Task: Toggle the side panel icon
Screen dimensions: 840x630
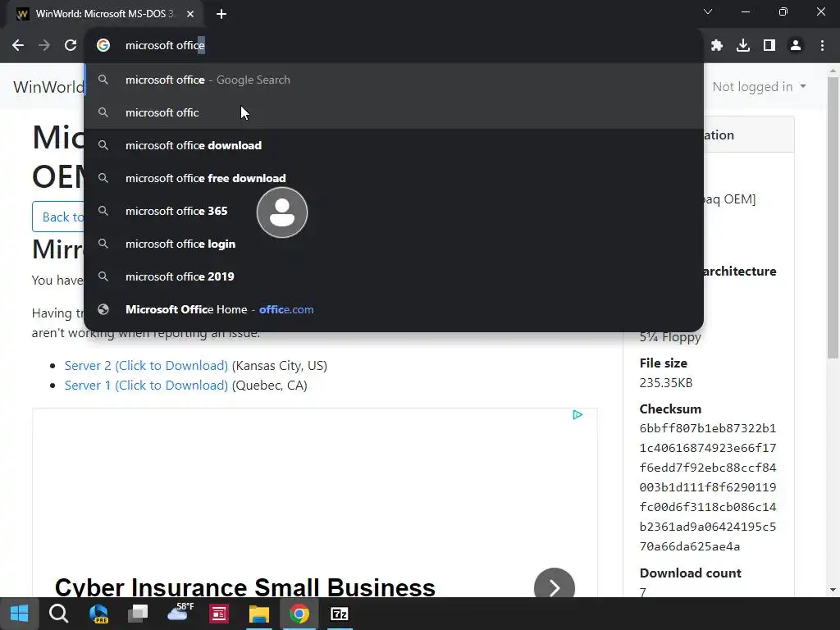Action: (769, 46)
